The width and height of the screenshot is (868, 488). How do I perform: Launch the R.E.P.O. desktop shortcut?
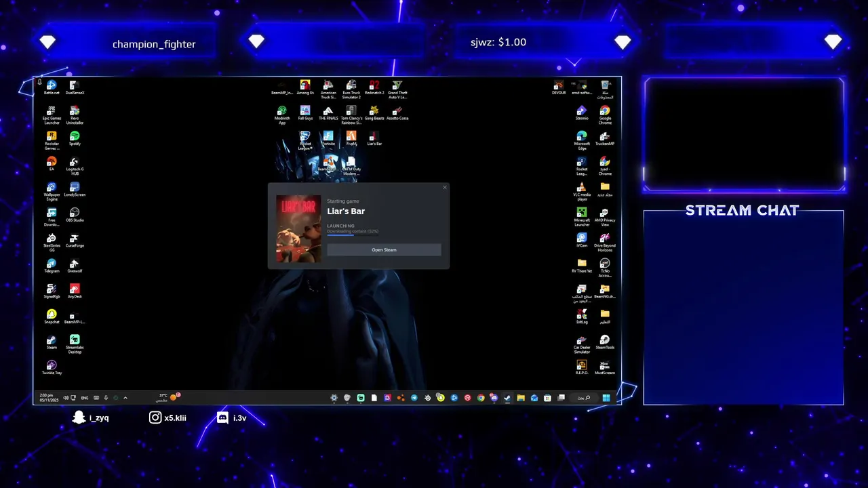[x=582, y=367]
